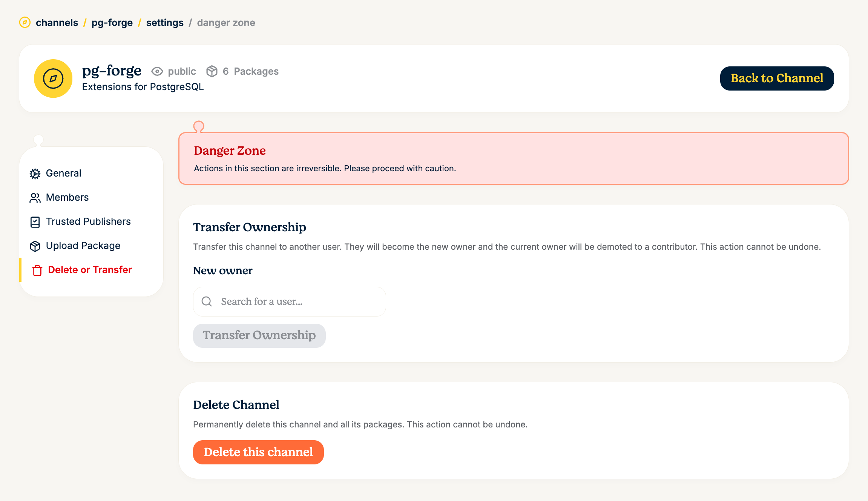The image size is (868, 501).
Task: Click the grey Transfer Ownership button
Action: point(259,335)
